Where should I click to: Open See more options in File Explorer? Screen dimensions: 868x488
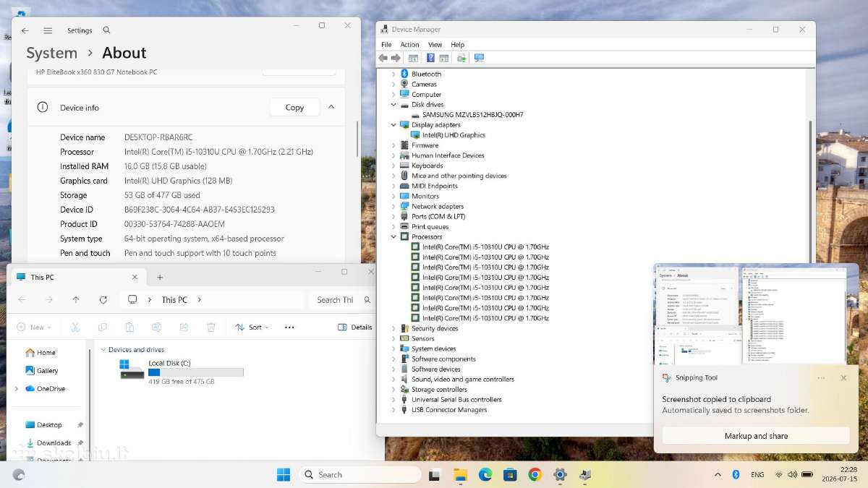coord(289,328)
